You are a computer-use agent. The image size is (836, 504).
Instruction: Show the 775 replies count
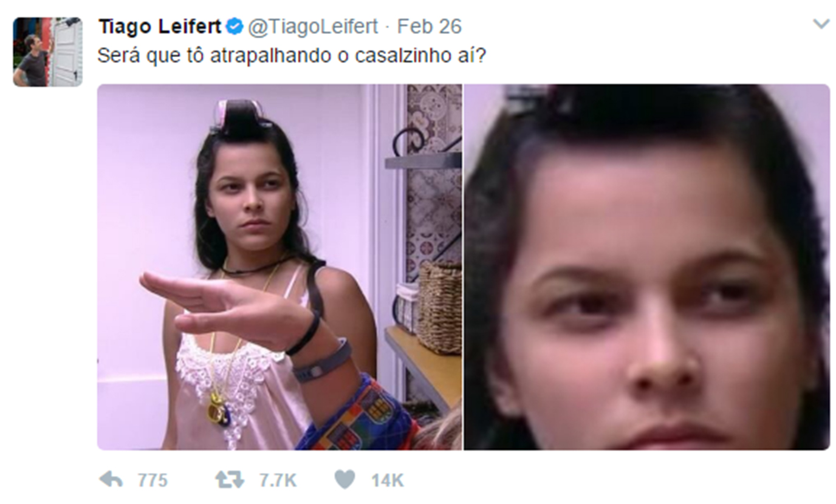152,480
